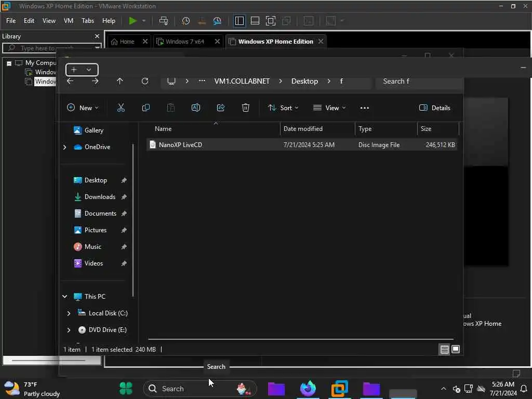
Task: Open the pinned Downloads folder
Action: click(x=100, y=197)
